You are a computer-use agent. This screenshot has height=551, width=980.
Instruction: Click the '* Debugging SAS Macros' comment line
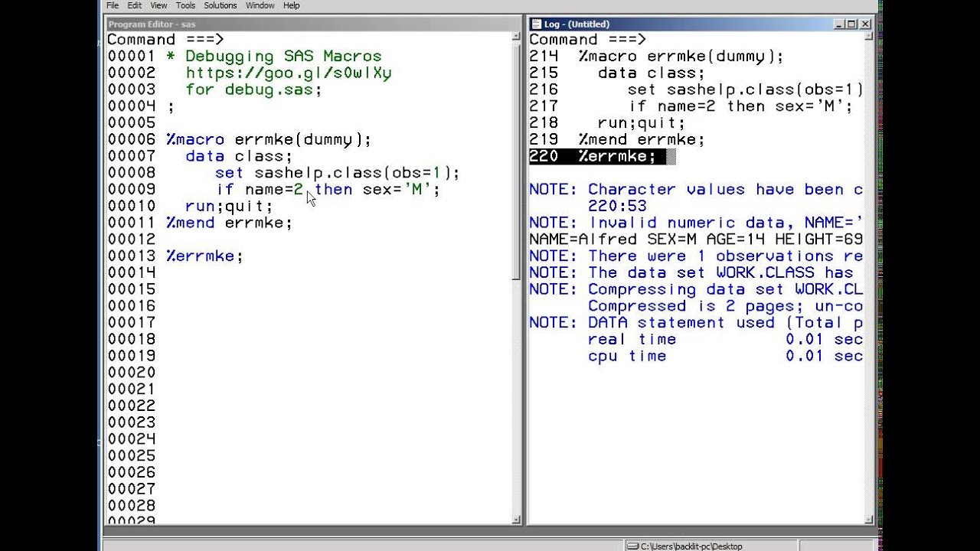pyautogui.click(x=273, y=57)
